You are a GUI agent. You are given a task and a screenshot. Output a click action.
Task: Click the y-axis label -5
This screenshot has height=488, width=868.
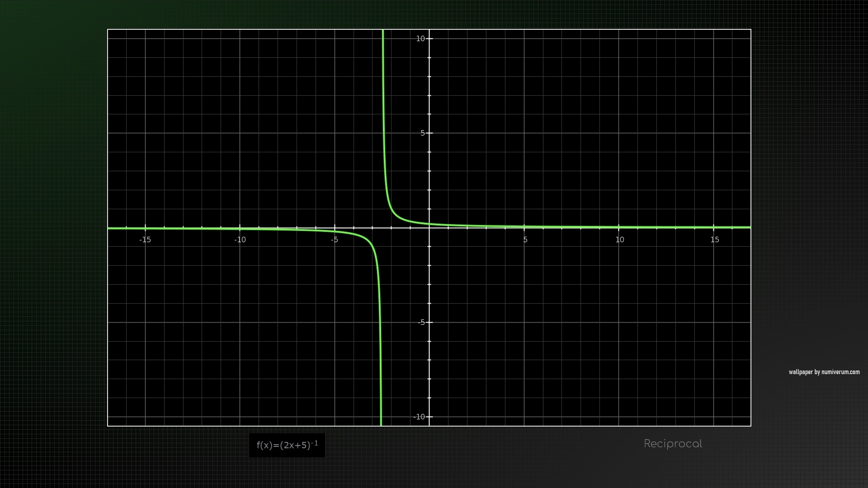421,323
